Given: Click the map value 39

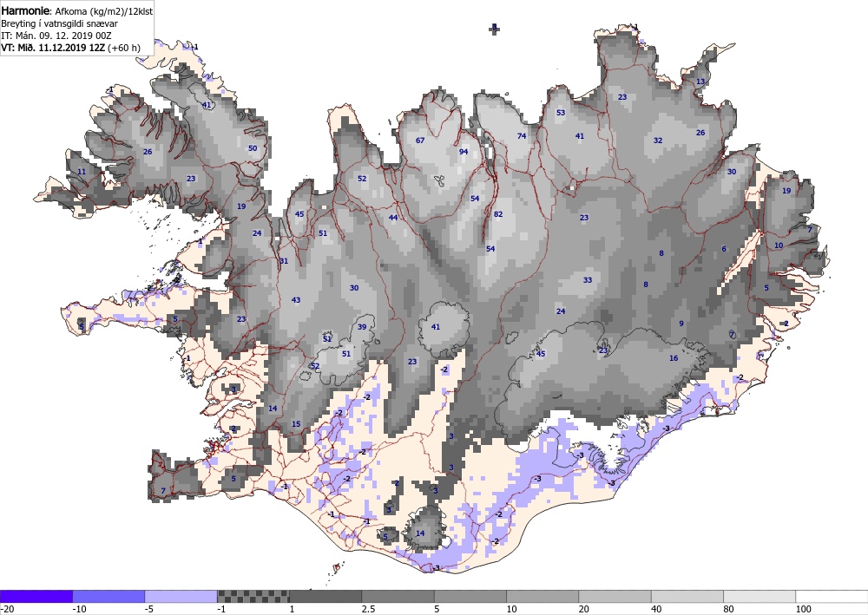Looking at the screenshot, I should tap(362, 326).
